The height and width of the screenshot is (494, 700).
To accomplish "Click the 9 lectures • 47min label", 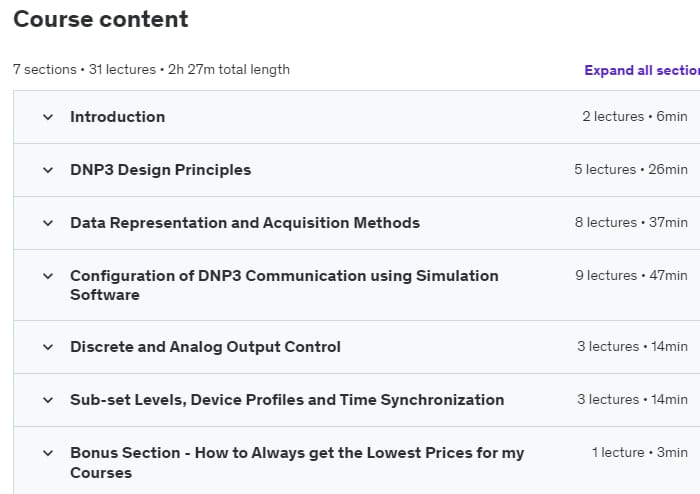I will pos(630,276).
